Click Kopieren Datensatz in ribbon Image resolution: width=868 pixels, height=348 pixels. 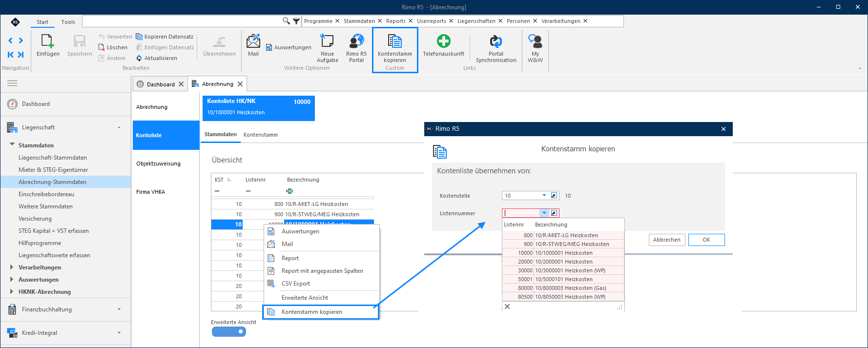pyautogui.click(x=165, y=37)
